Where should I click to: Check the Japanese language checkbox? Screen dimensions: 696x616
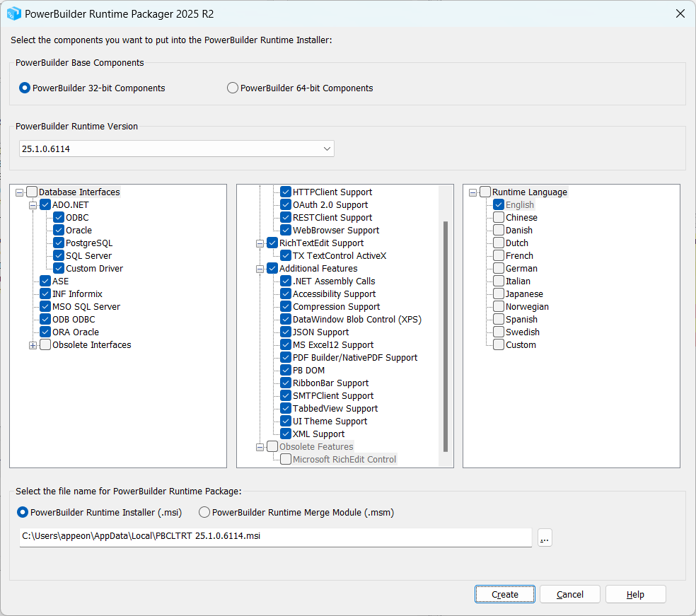click(x=499, y=294)
